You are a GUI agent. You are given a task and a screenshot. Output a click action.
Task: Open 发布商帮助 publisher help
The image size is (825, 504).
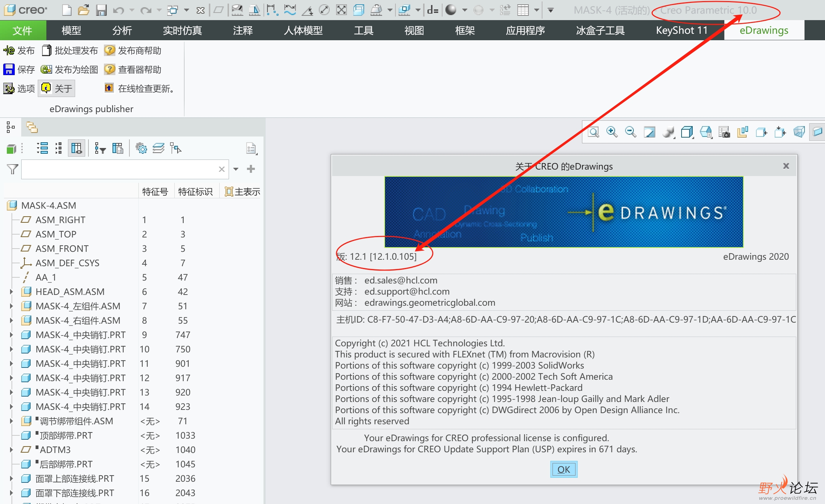tap(133, 51)
